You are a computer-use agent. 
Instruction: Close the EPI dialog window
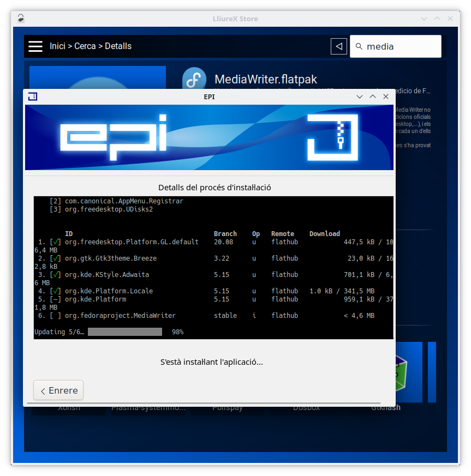point(386,97)
